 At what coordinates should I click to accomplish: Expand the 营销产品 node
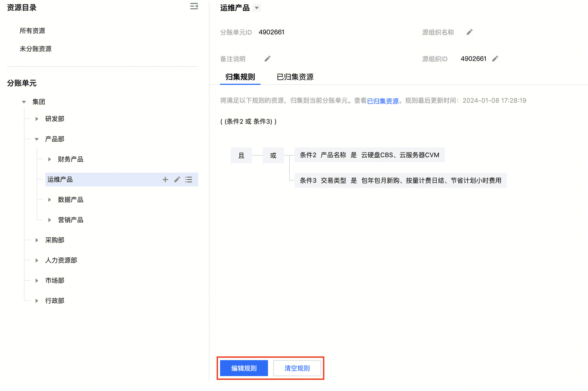(49, 220)
